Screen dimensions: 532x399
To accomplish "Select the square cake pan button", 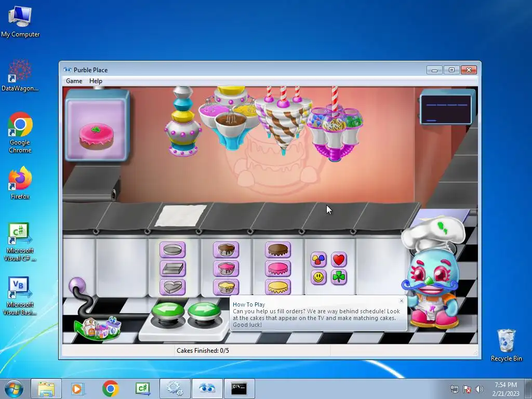I will (172, 269).
